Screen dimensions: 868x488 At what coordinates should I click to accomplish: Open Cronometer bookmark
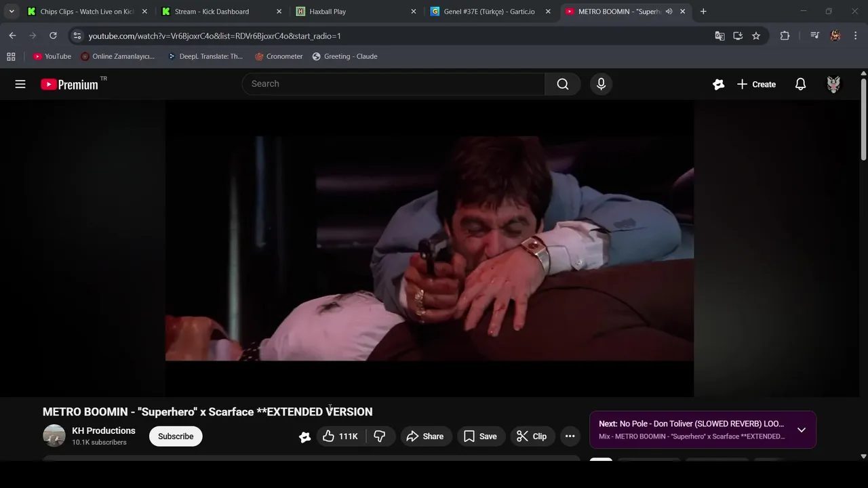279,56
